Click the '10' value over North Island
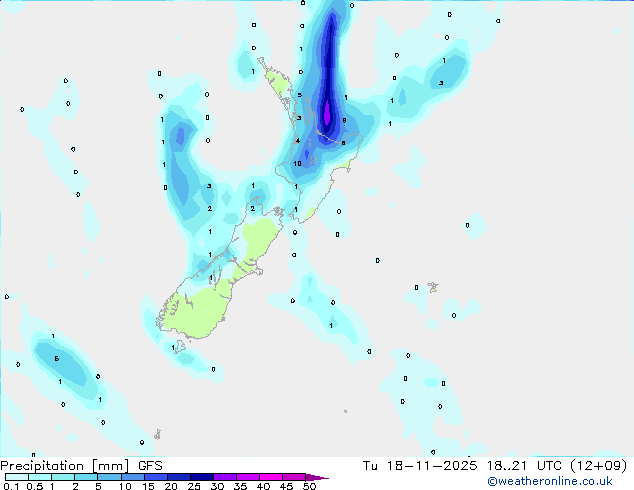The image size is (634, 490). tap(298, 164)
